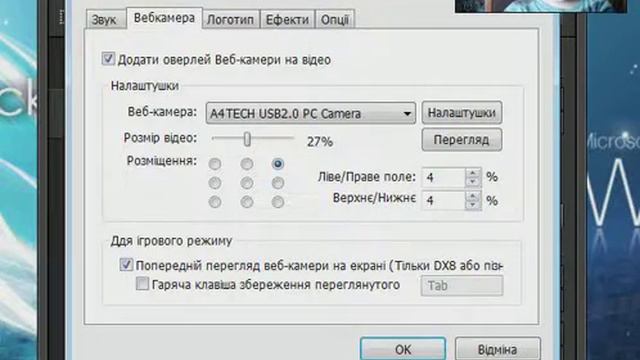This screenshot has height=360, width=640.
Task: Click the 27% video size value
Action: [x=320, y=142]
